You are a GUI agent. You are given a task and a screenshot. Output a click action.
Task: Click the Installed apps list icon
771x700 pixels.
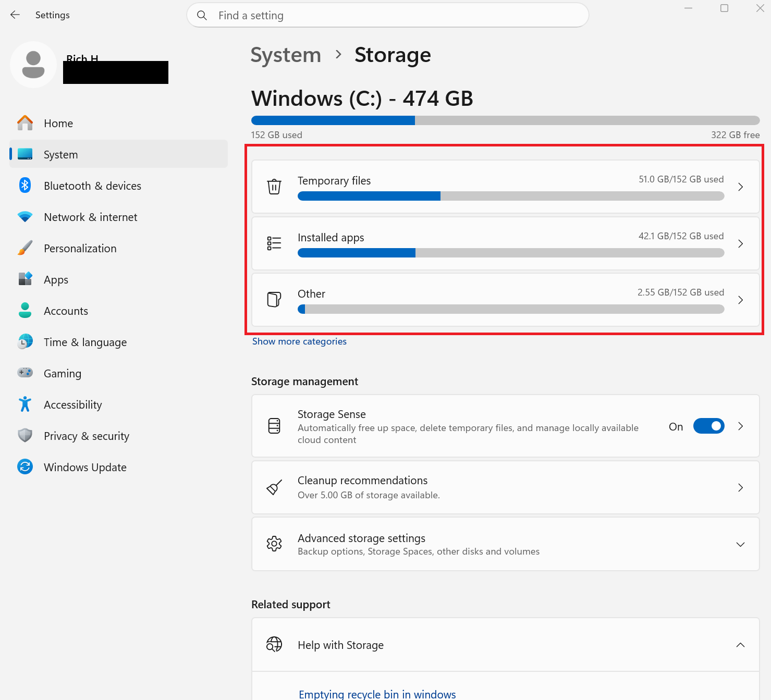click(x=274, y=243)
